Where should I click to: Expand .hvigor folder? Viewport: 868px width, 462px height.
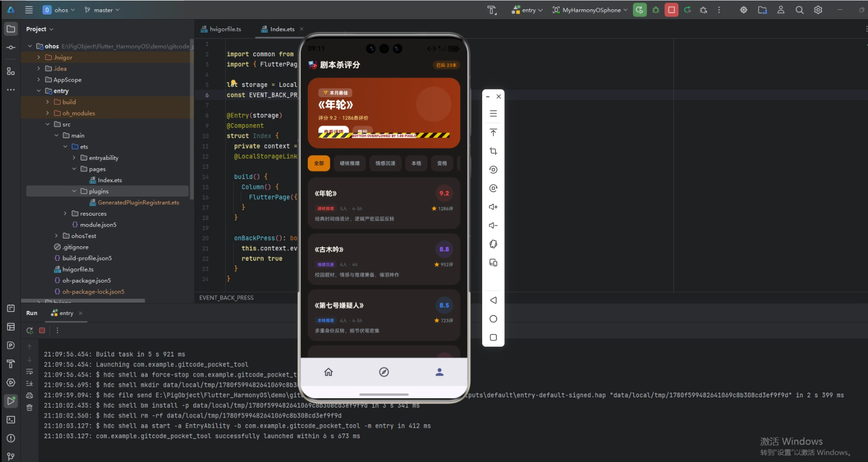(38, 57)
